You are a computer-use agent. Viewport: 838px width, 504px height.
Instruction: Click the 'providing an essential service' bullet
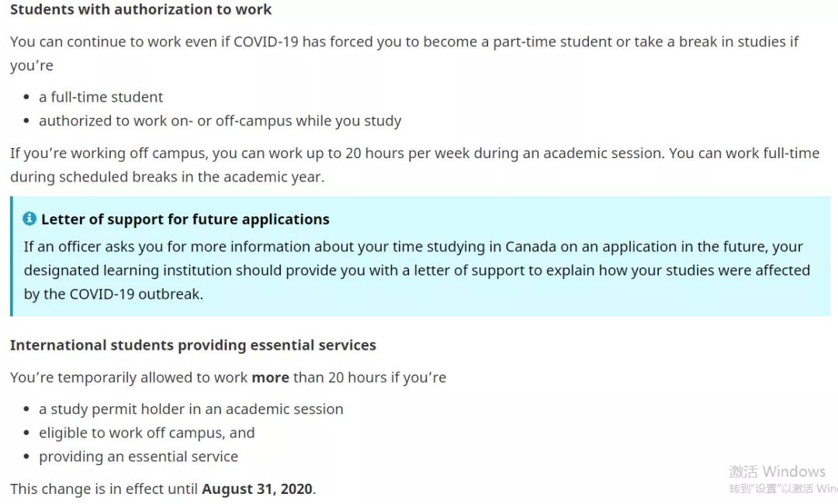(138, 457)
